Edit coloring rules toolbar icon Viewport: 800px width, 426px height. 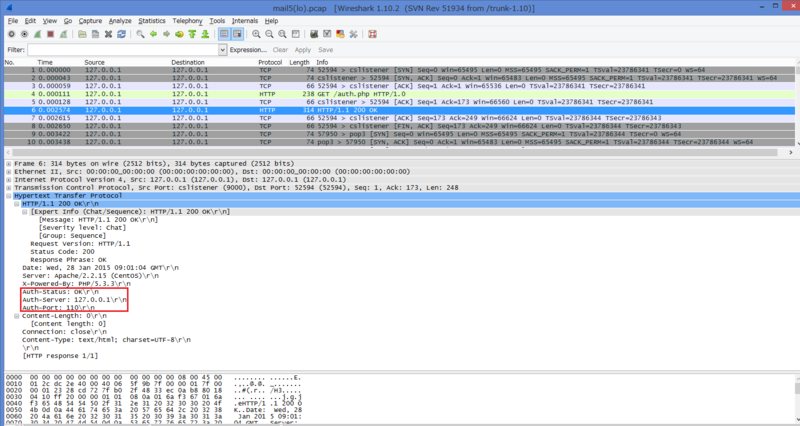pyautogui.click(x=340, y=34)
